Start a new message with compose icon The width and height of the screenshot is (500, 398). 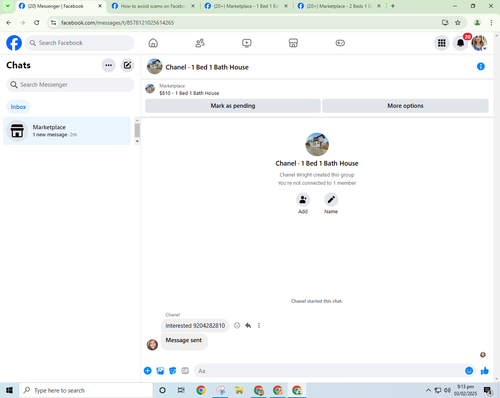[127, 65]
